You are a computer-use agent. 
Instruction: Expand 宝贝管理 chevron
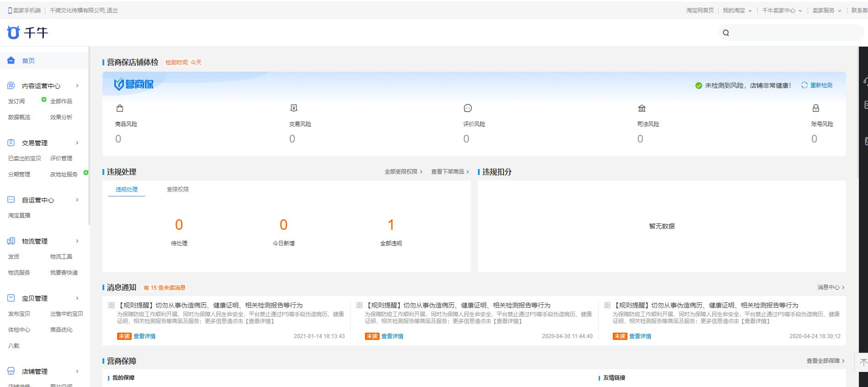(x=77, y=298)
